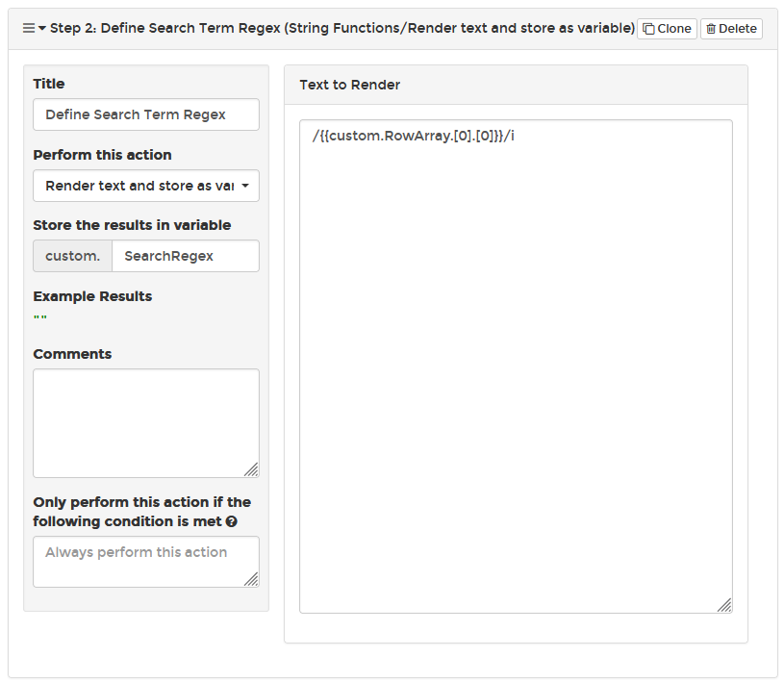Click the condition box resize handle
The image size is (784, 682).
tap(251, 579)
